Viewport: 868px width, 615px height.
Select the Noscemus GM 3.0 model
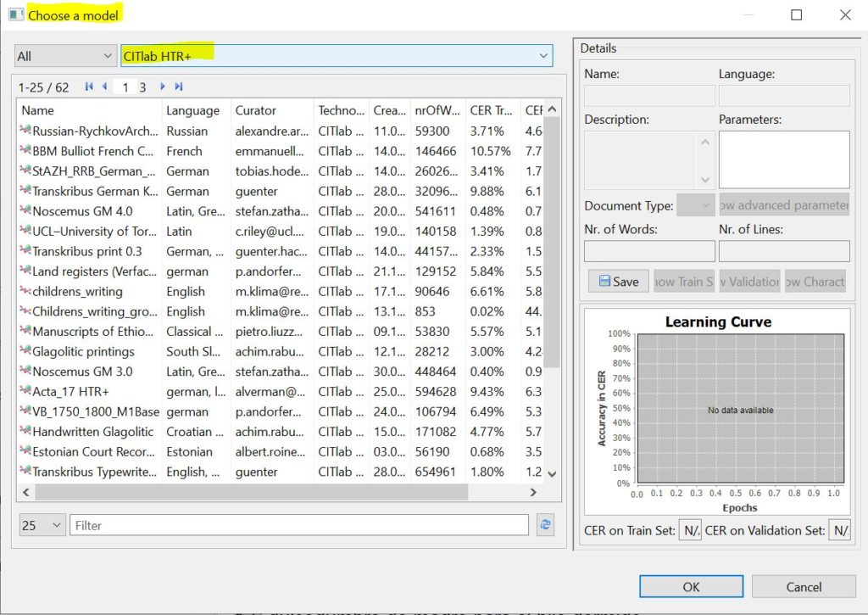click(x=280, y=372)
